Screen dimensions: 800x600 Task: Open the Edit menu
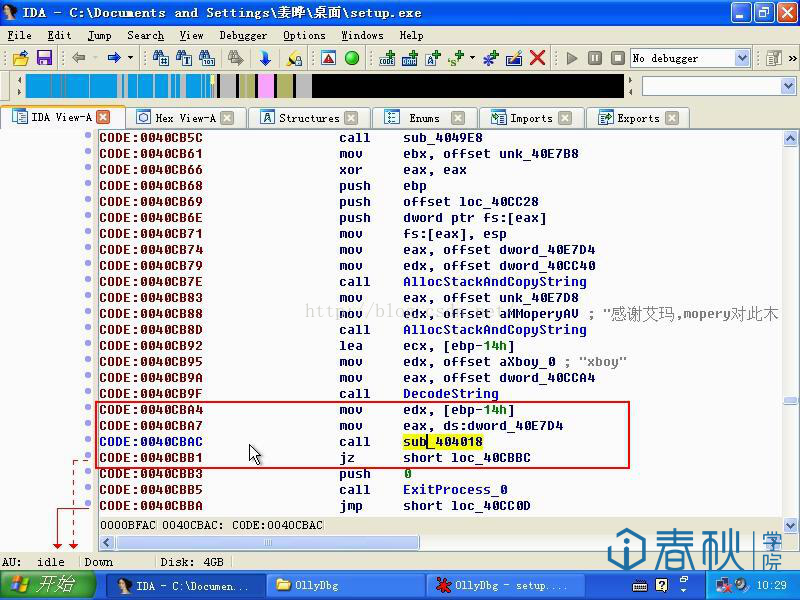click(59, 35)
